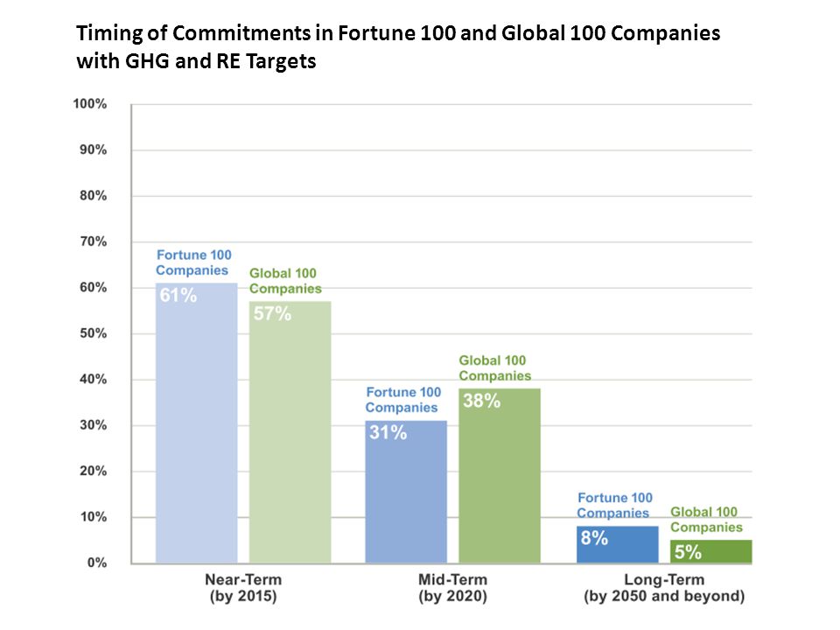The image size is (840, 630).
Task: Select the 61% Fortune 100 near-term bar
Action: 197,423
